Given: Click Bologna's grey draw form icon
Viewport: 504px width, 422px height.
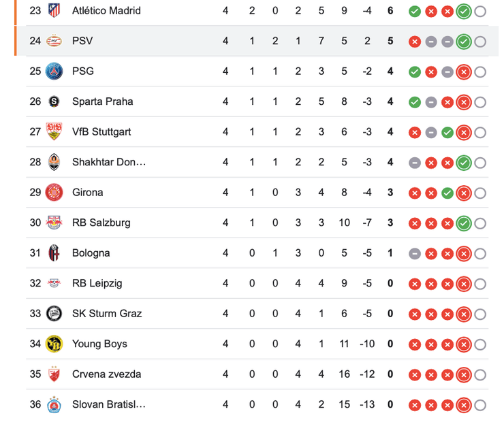Looking at the screenshot, I should [x=414, y=254].
